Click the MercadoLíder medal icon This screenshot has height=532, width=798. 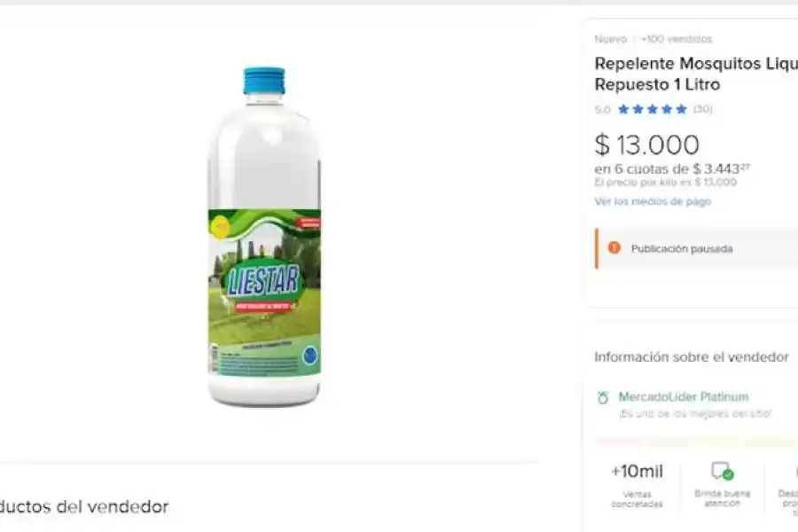(x=603, y=397)
